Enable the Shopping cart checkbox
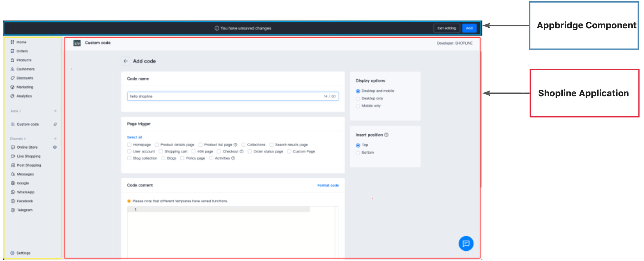 (161, 151)
